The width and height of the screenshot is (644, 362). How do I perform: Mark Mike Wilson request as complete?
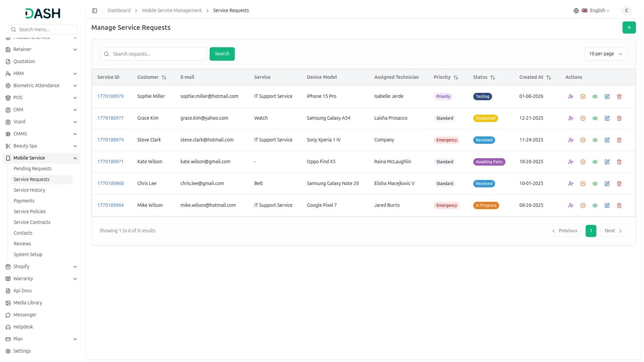(x=583, y=205)
